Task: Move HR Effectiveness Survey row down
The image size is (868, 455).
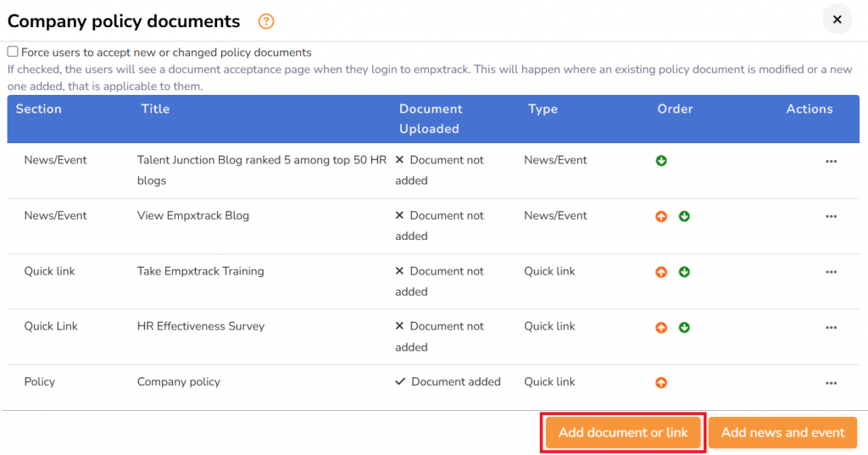Action: coord(684,327)
